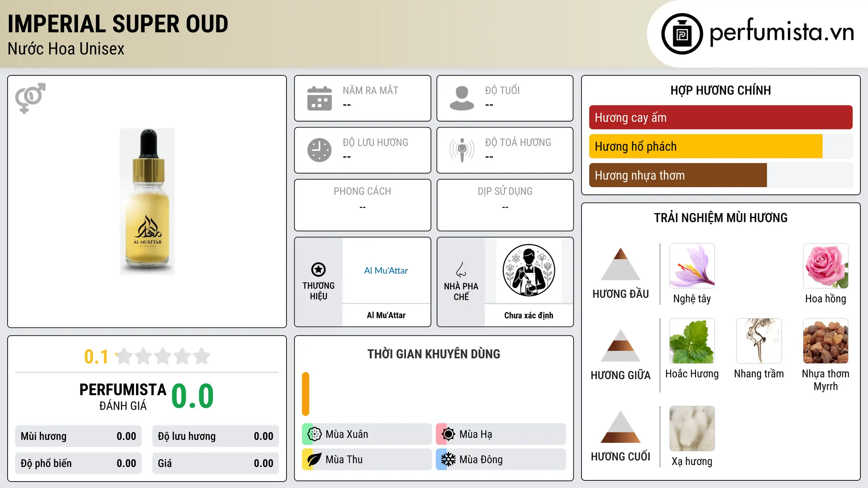This screenshot has width=868, height=488.
Task: Click the THỜI GIAN KHUYÊN DÙNG heading
Action: click(x=434, y=354)
